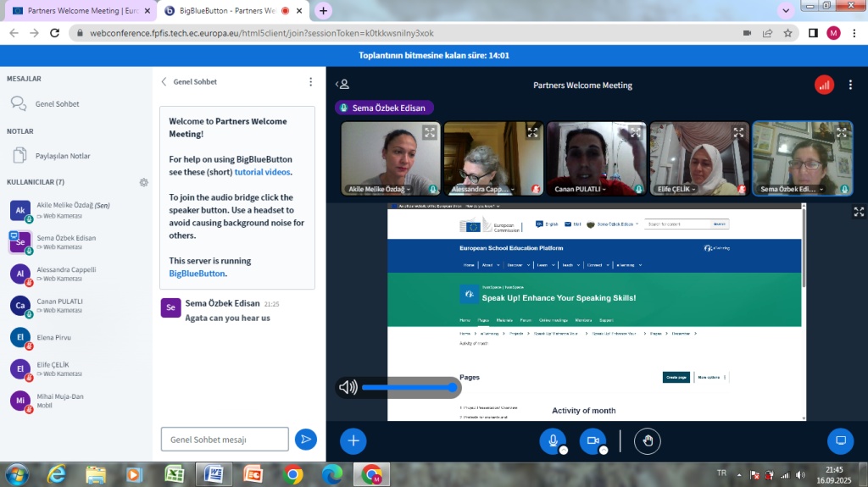Screen dimensions: 868x487
Task: Click fullscreen icon on shared presentation
Action: 858,213
